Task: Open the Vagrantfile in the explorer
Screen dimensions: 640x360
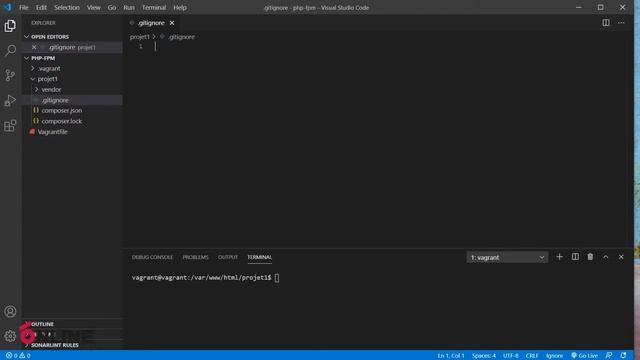Action: coord(53,132)
